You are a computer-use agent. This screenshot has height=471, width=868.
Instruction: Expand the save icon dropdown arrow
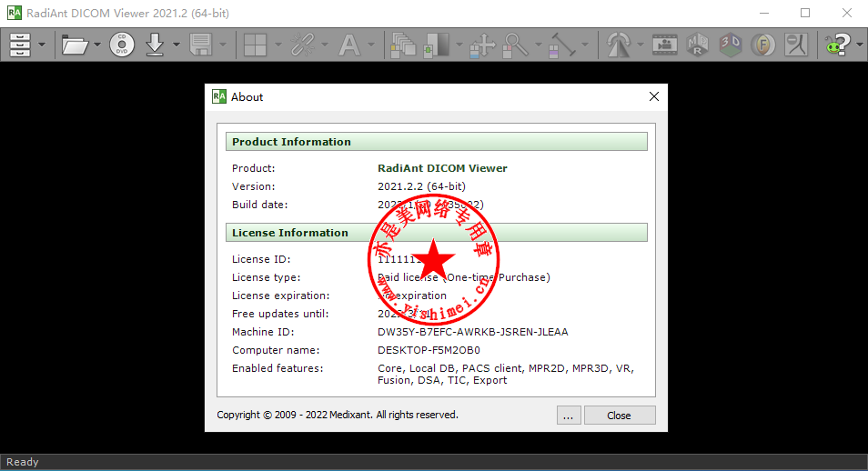223,45
